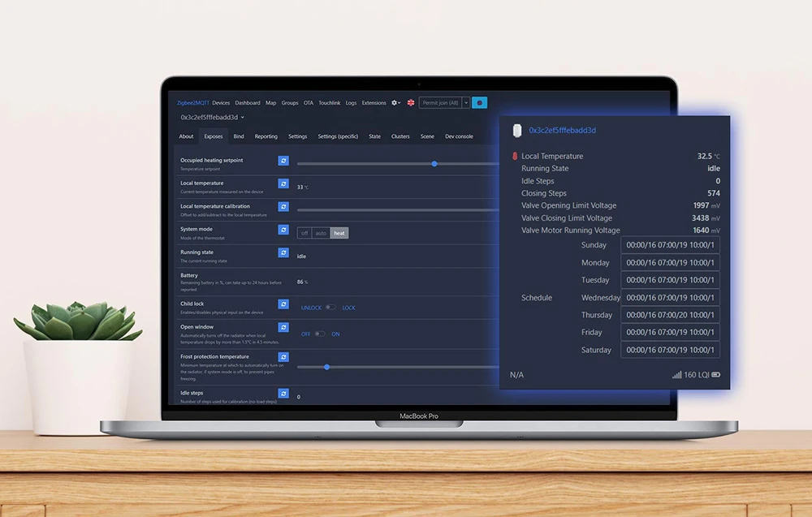Open the Clusters tab

pyautogui.click(x=400, y=136)
